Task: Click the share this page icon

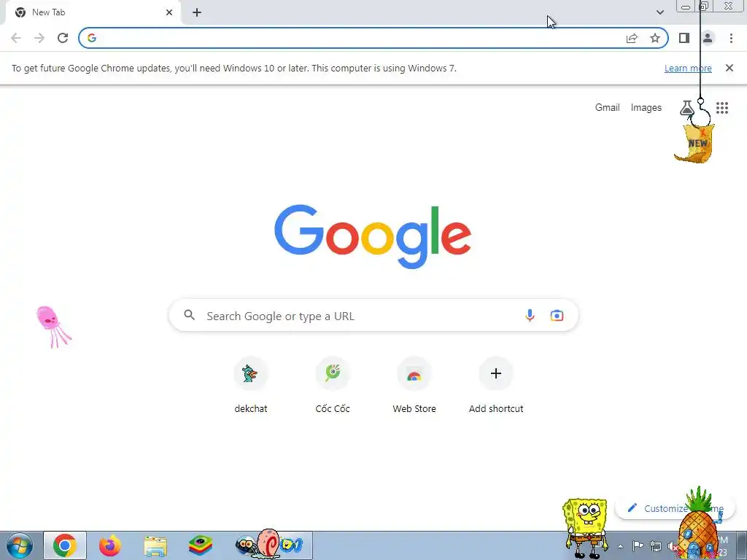Action: click(632, 38)
